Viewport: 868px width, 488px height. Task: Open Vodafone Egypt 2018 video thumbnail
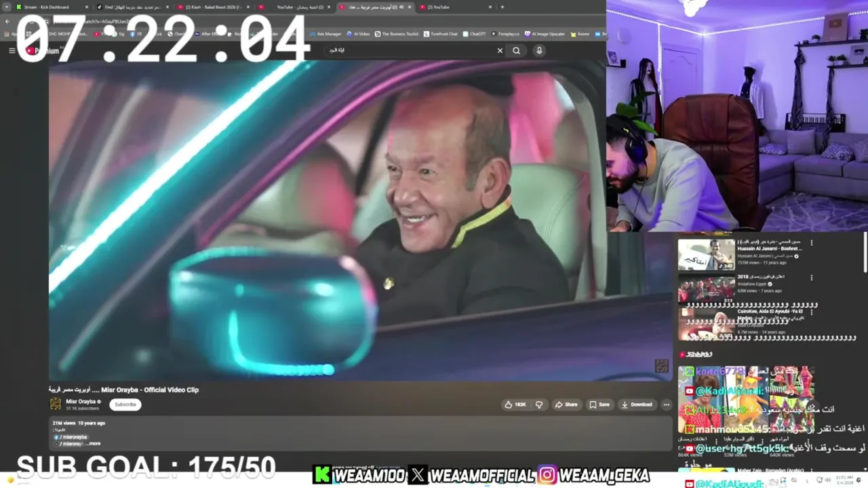click(706, 289)
